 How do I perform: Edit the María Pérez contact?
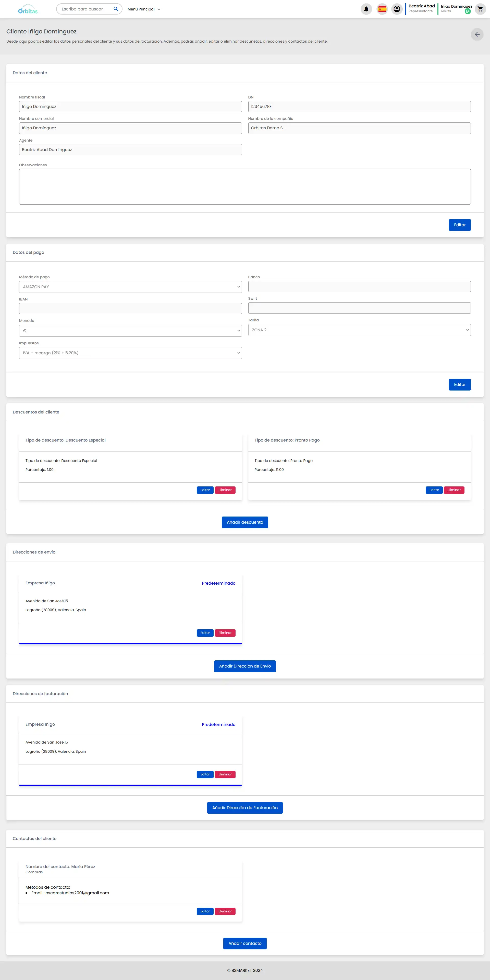click(205, 911)
